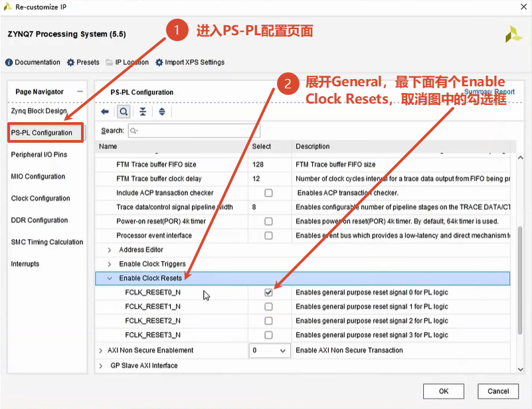Click 'Enable AXI Non Secure Transaction' description
Image resolution: width=532 pixels, height=409 pixels.
pyautogui.click(x=349, y=351)
